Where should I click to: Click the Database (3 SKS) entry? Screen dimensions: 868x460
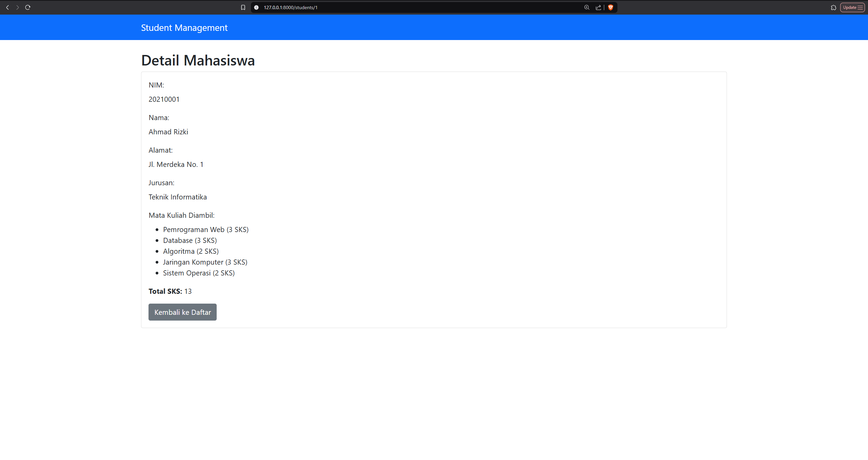coord(190,240)
